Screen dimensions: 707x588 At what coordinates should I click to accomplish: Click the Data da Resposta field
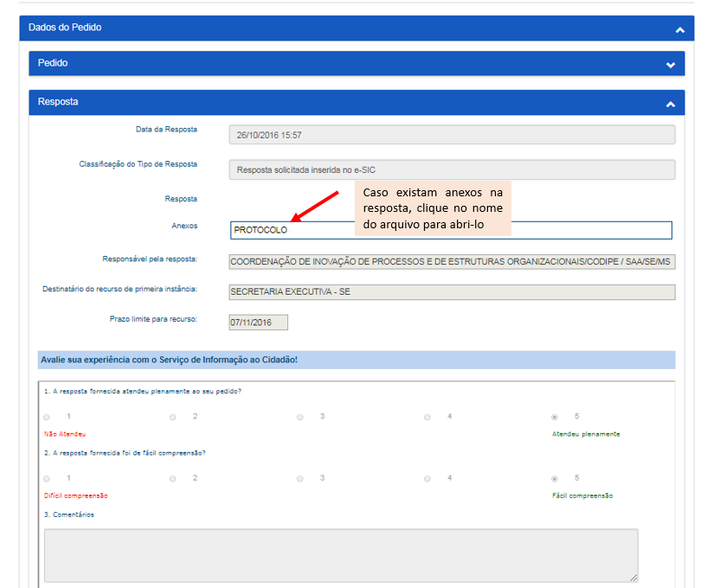click(452, 135)
